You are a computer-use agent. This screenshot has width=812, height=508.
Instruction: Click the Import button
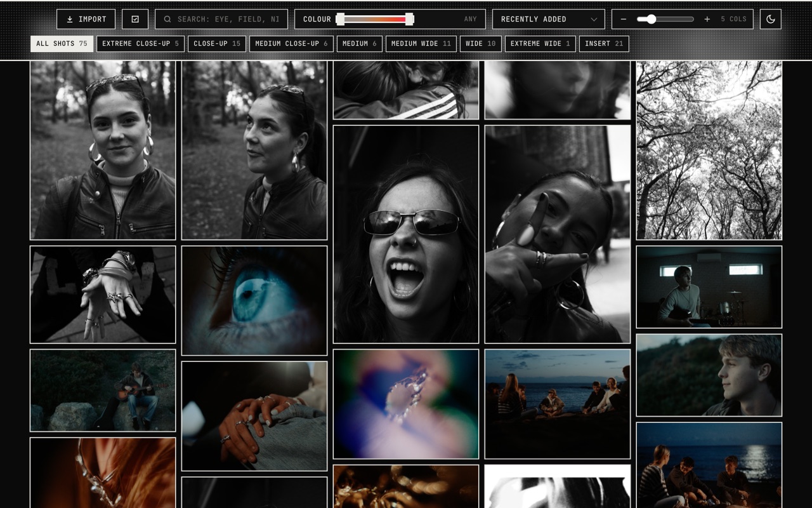[86, 19]
